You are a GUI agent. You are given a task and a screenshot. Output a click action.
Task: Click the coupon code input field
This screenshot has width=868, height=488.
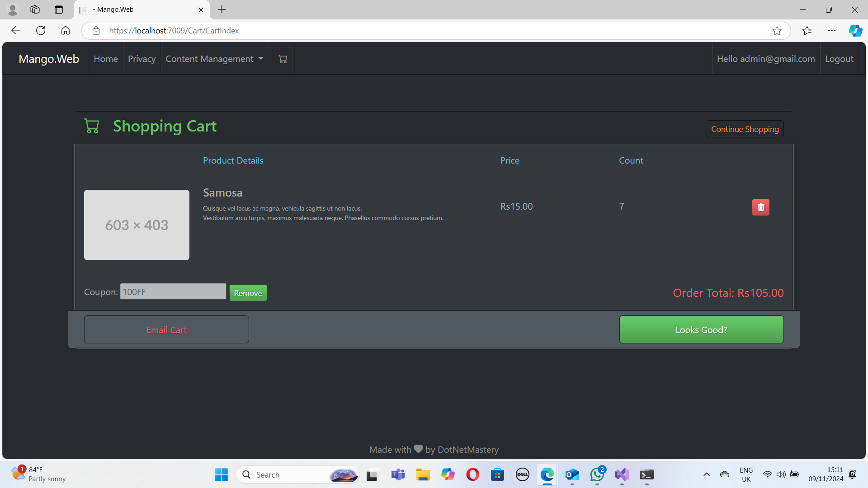click(x=173, y=292)
